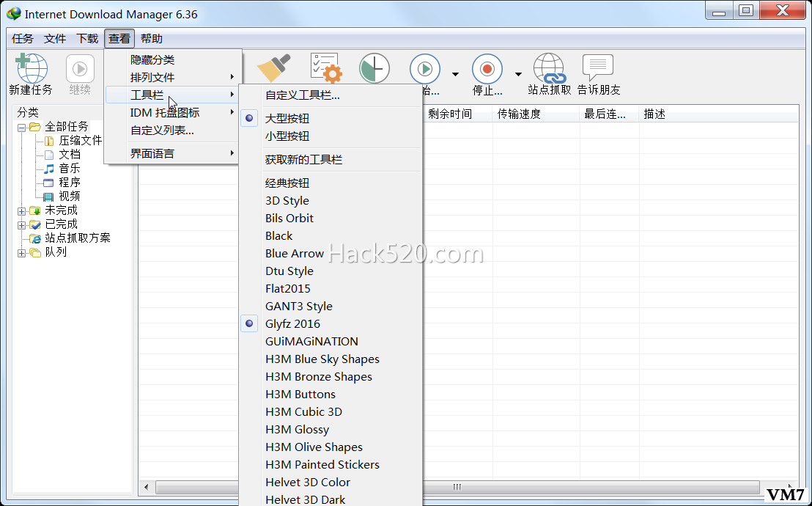This screenshot has width=812, height=506.
Task: Click the unfinished folder icon beside 未完成
Action: [34, 210]
